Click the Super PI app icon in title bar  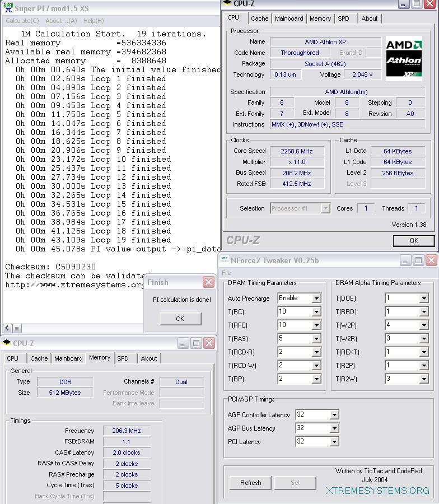pos(8,8)
